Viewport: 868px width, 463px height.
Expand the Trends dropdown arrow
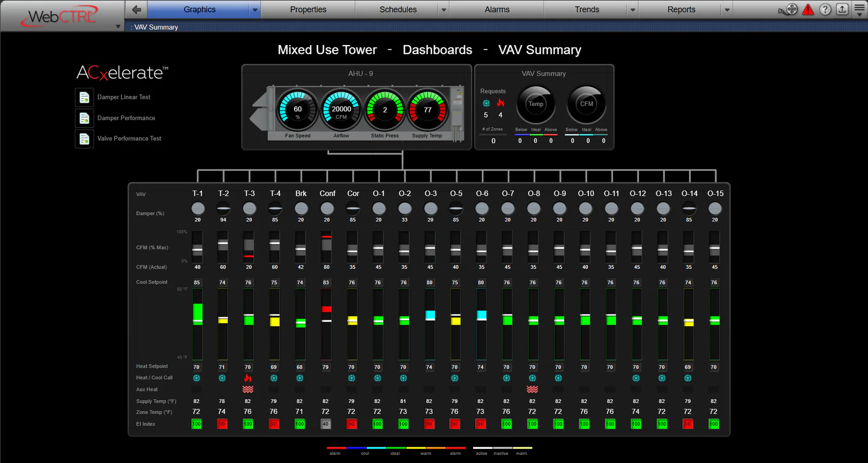[633, 10]
